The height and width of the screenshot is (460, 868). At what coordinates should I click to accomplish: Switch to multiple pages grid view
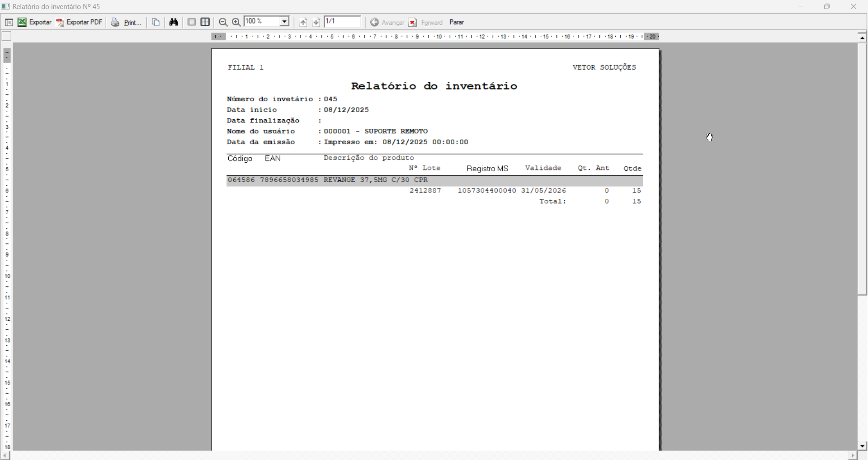coord(206,22)
